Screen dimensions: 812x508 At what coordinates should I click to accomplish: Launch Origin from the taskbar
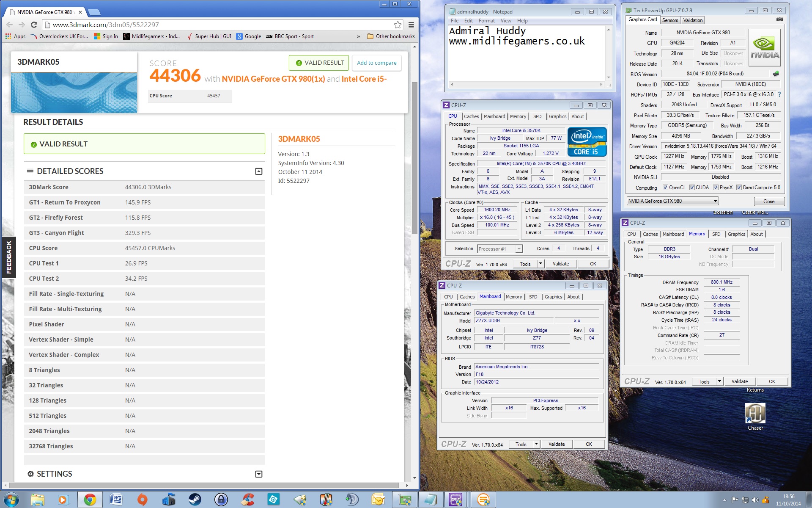[142, 500]
